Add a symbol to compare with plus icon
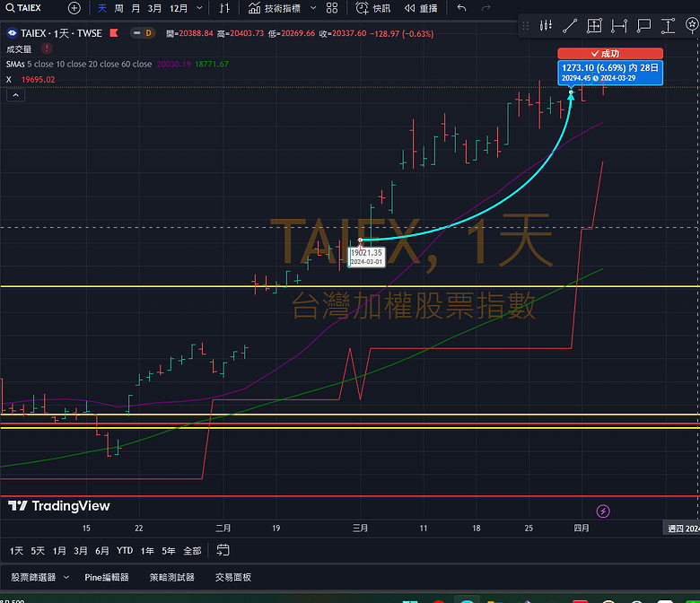The image size is (700, 603). click(x=74, y=8)
